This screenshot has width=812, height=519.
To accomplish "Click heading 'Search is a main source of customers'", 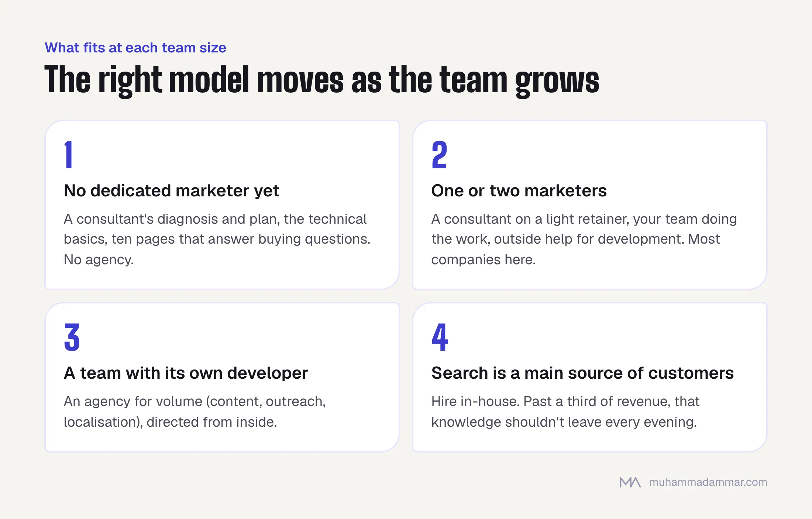I will coord(582,373).
